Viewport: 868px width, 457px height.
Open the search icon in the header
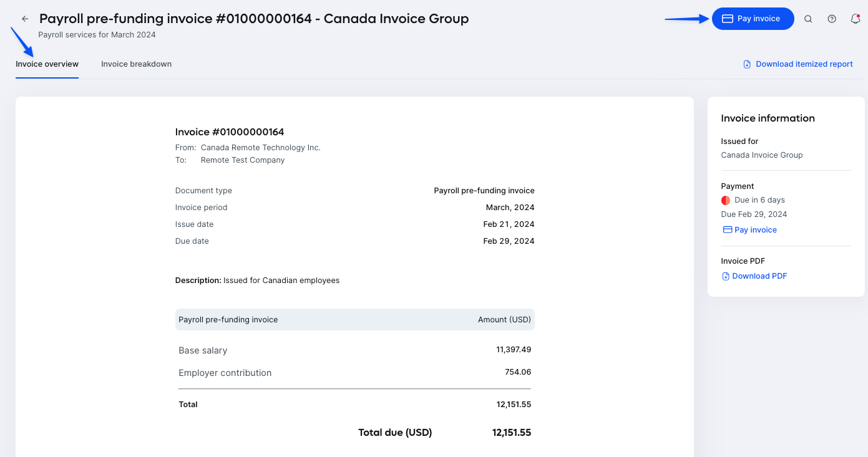tap(808, 19)
